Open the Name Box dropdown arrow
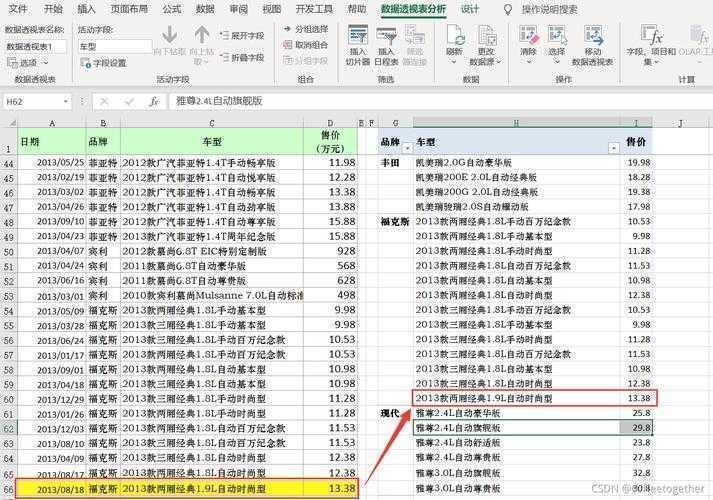This screenshot has width=713, height=500. pos(66,101)
